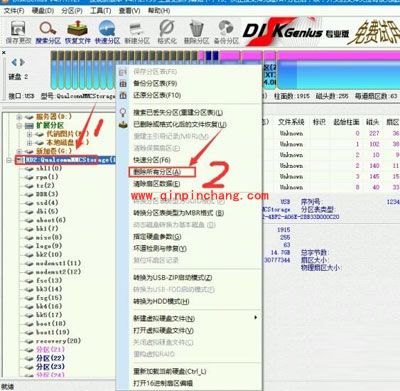Expand the 本地磁盘 tree node
400x391 pixels.
[x=30, y=143]
